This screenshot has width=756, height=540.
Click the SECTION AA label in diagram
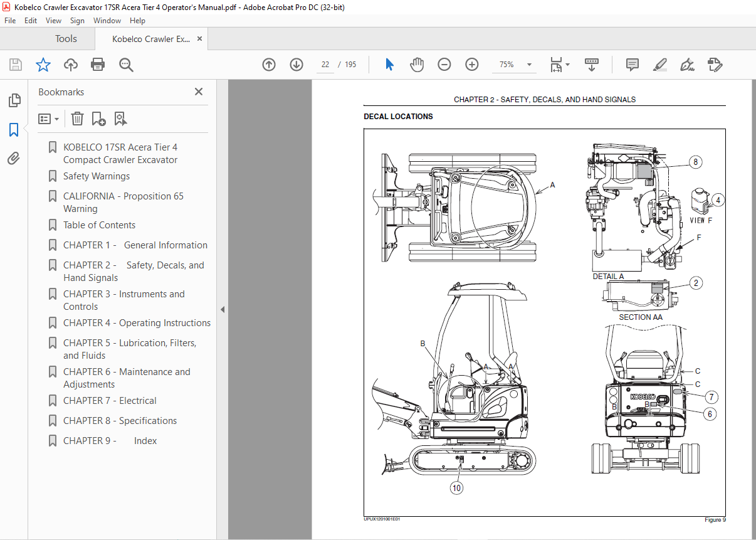[641, 317]
